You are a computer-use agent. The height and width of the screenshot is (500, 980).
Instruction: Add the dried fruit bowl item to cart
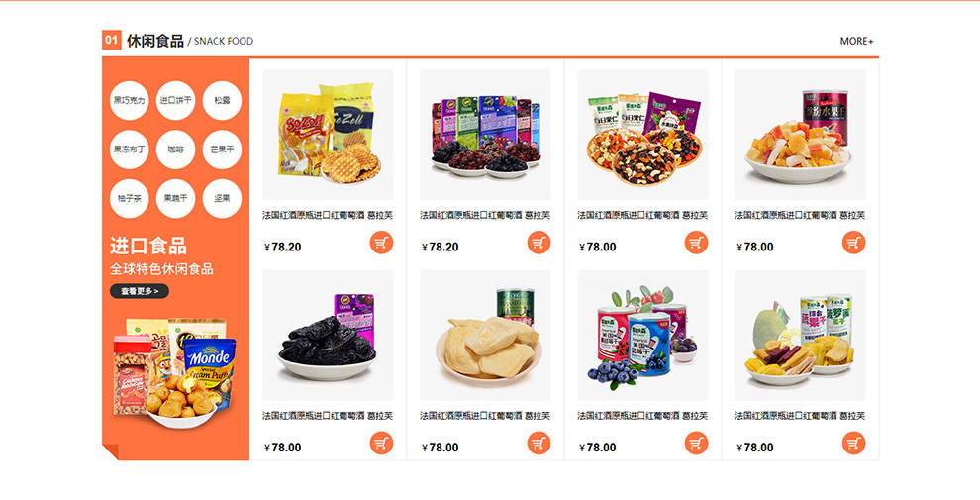click(x=853, y=243)
